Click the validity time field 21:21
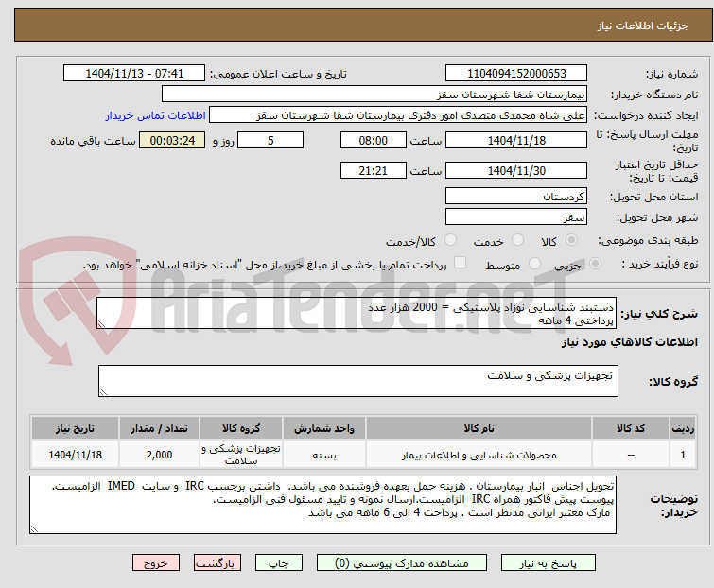 374,170
